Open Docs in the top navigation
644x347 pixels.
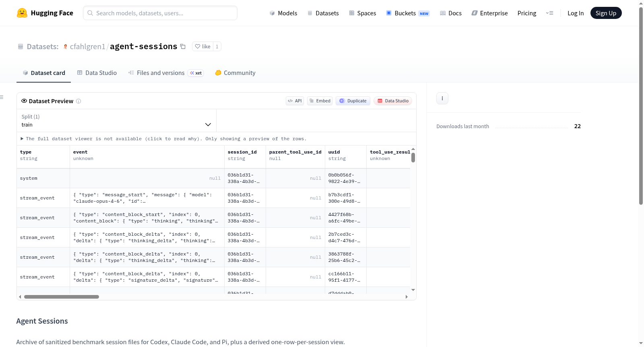(x=451, y=13)
